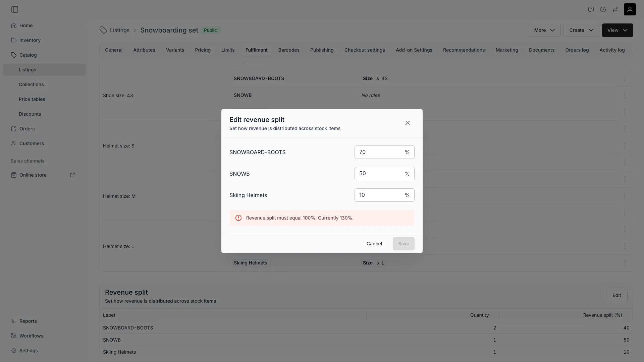This screenshot has width=644, height=362.
Task: Click the 'Size is 43' rule chip
Action: (375, 78)
